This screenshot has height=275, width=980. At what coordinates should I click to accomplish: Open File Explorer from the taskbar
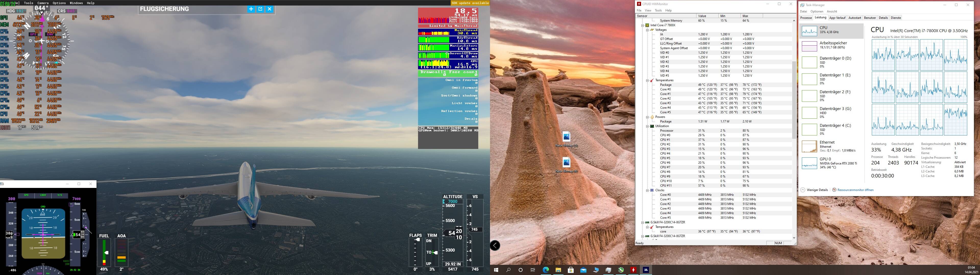(x=558, y=270)
